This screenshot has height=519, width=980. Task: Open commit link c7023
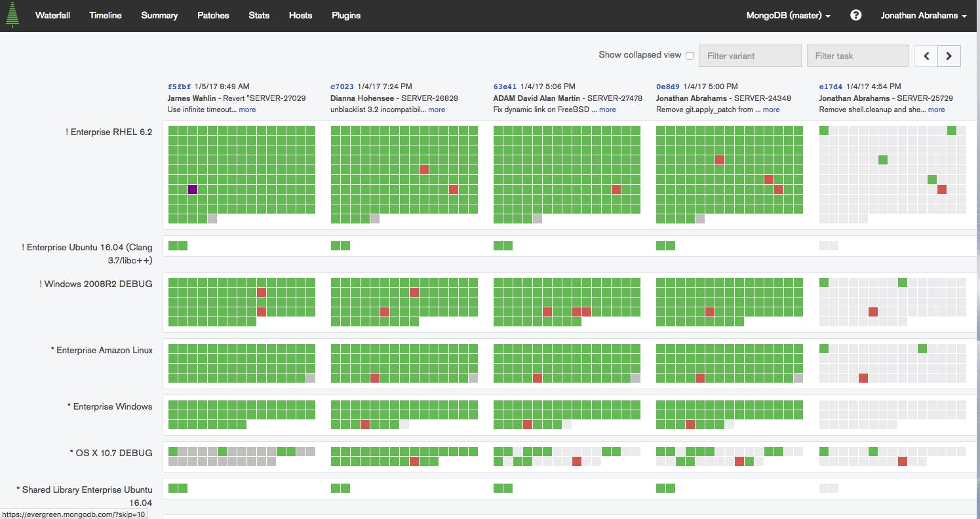pos(342,86)
